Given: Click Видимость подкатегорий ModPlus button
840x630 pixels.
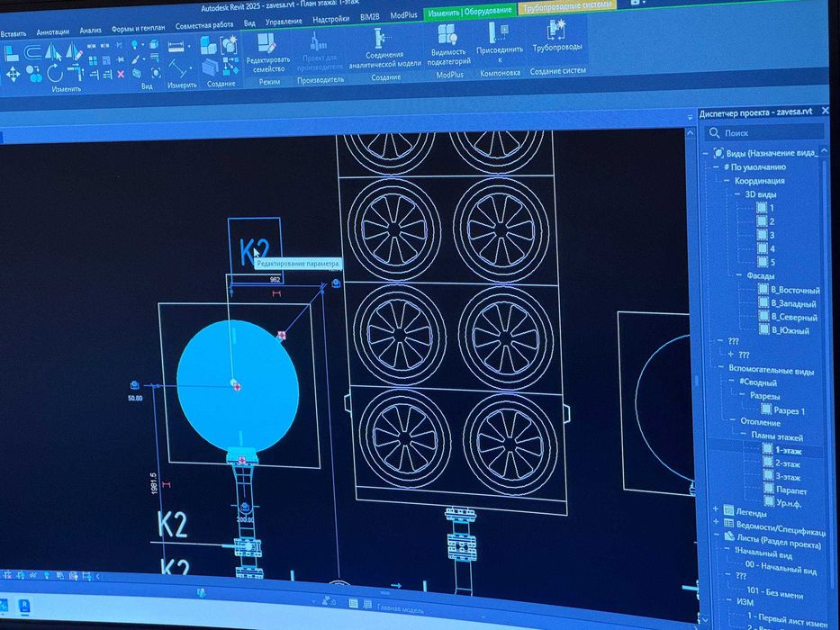Looking at the screenshot, I should tap(449, 45).
